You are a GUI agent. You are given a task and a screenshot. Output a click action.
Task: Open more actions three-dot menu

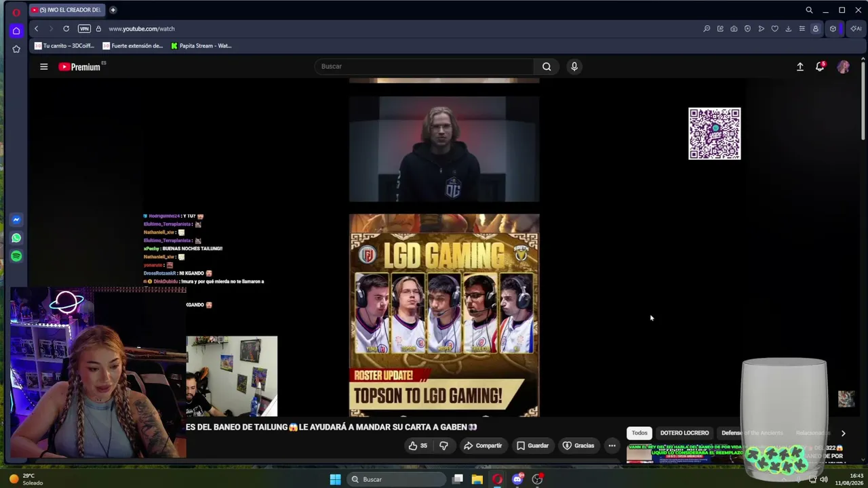(612, 445)
